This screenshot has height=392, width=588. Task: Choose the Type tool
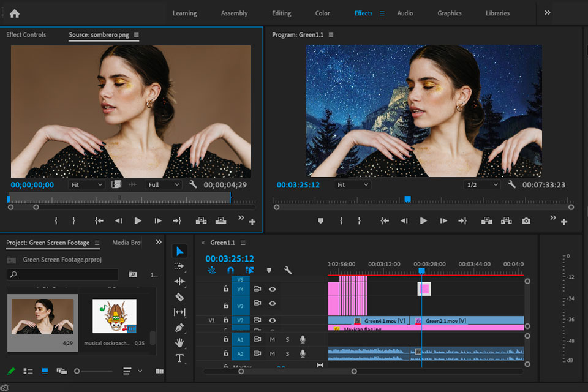pos(179,358)
